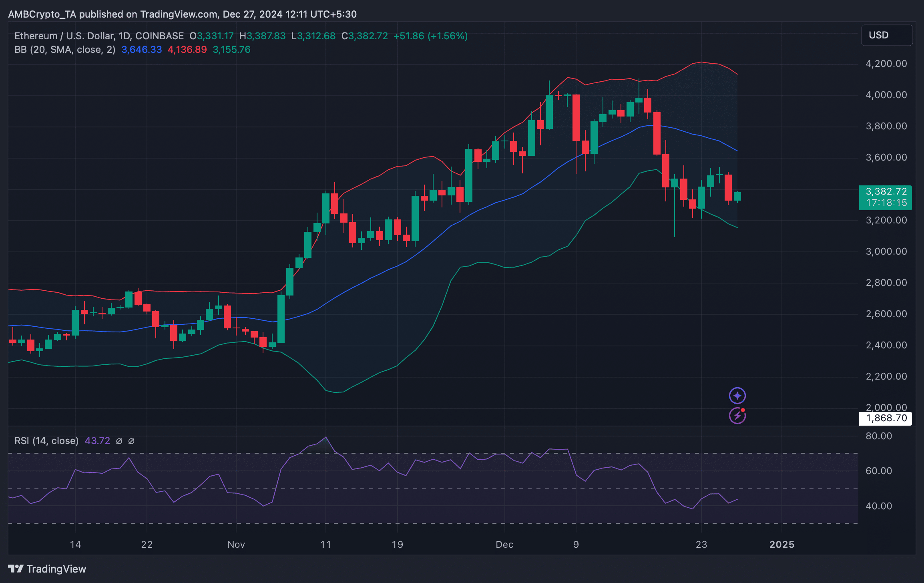This screenshot has height=583, width=924.
Task: Click the RSI 60.00 axis label
Action: point(879,471)
